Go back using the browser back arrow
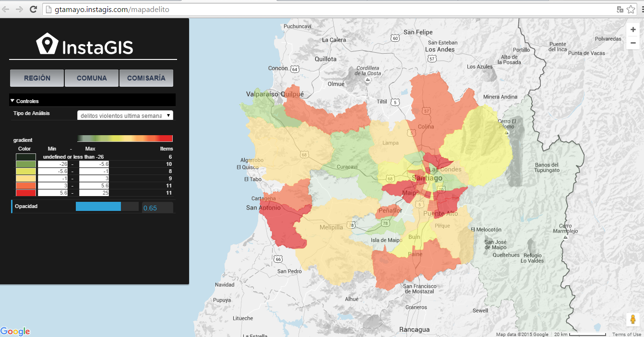Image resolution: width=644 pixels, height=337 pixels. pyautogui.click(x=6, y=10)
